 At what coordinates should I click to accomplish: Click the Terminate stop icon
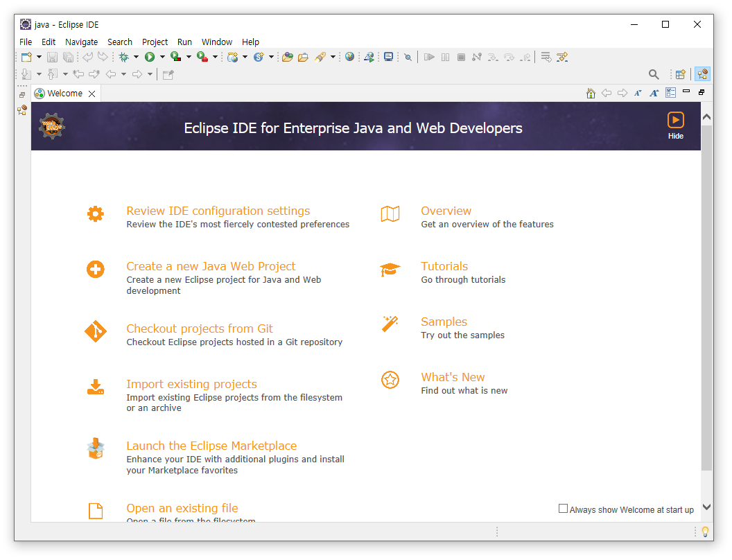coord(461,57)
